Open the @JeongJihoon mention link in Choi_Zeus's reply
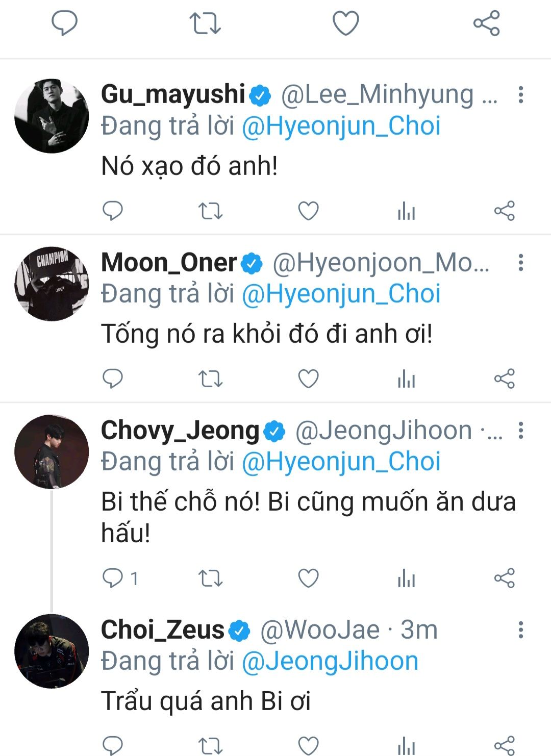 [330, 661]
